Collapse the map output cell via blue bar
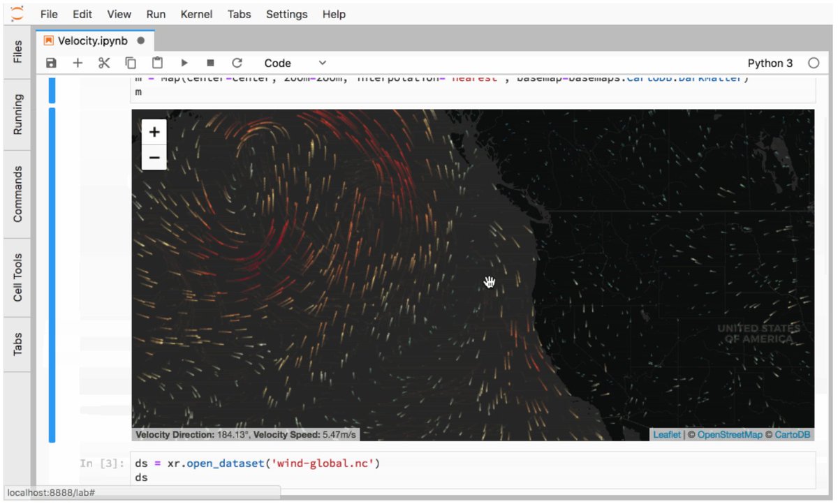 (52, 275)
